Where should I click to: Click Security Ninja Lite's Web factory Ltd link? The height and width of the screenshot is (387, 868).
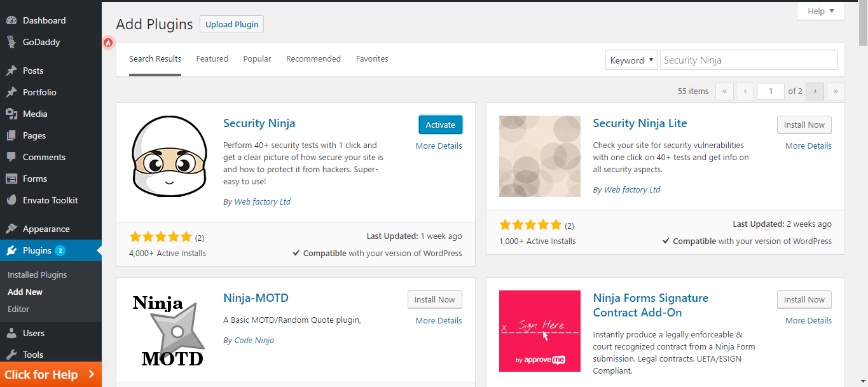[632, 189]
